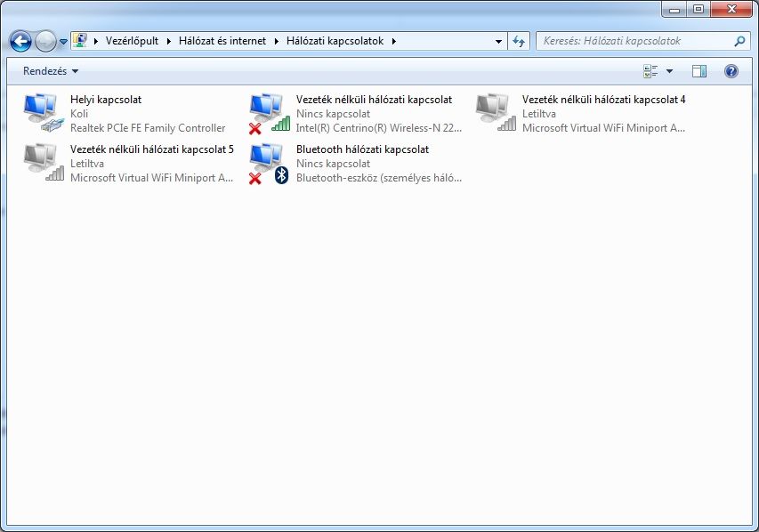Navigate to Vezérlőpult breadcrumb
Image resolution: width=759 pixels, height=532 pixels.
[132, 41]
